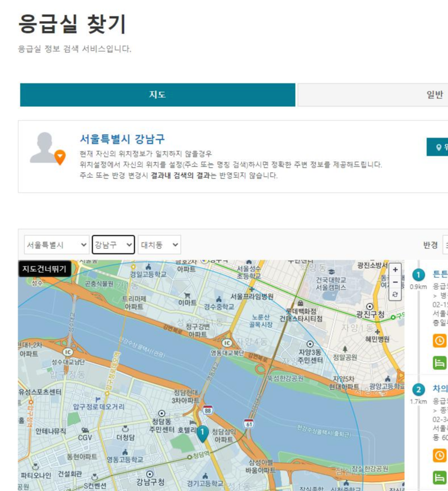448x491 pixels.
Task: Click the 강남구청 office icon on map
Action: pyautogui.click(x=150, y=474)
